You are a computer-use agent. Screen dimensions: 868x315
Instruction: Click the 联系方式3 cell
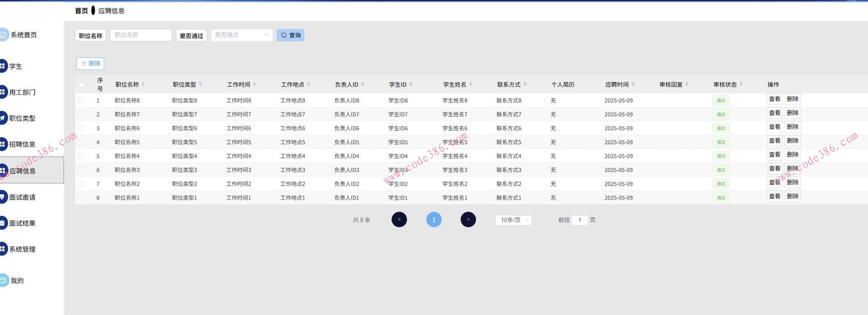tap(509, 170)
